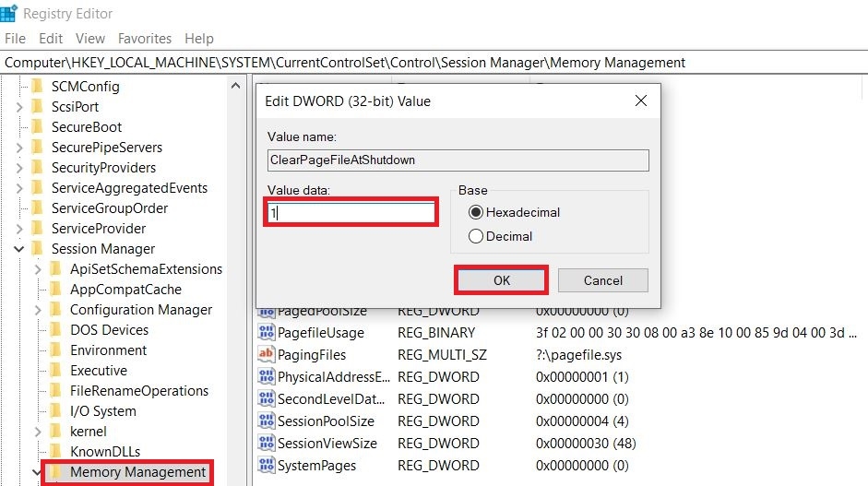
Task: Click the REG_BINARY type cell
Action: point(436,333)
